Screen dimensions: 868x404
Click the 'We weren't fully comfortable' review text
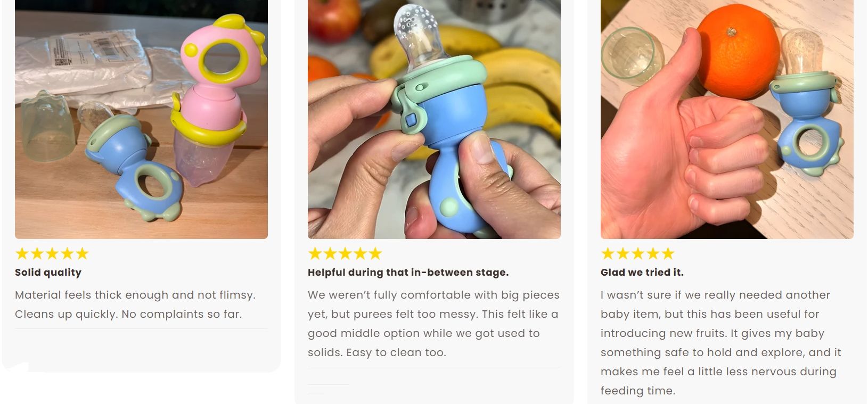click(433, 324)
